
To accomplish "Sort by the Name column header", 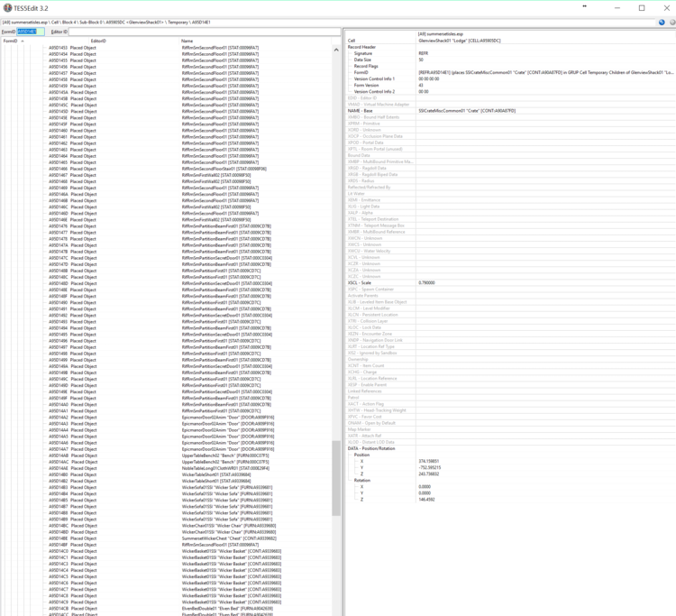I will pyautogui.click(x=187, y=41).
